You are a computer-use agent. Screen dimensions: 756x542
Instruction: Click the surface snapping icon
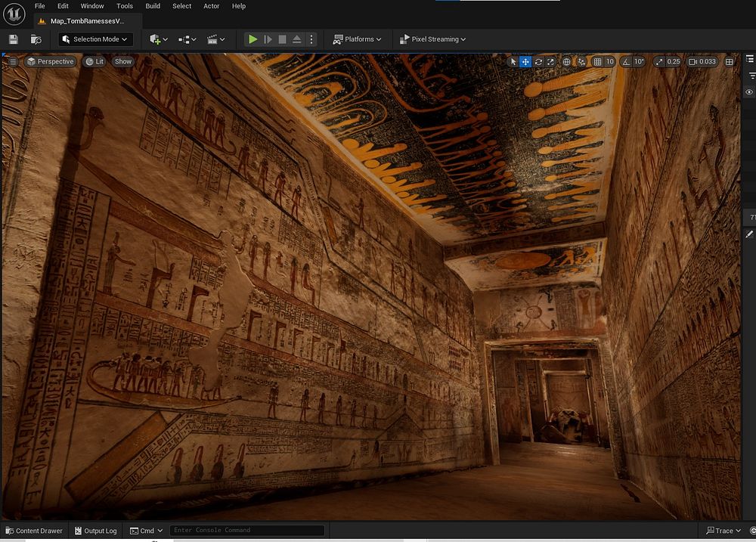(581, 62)
